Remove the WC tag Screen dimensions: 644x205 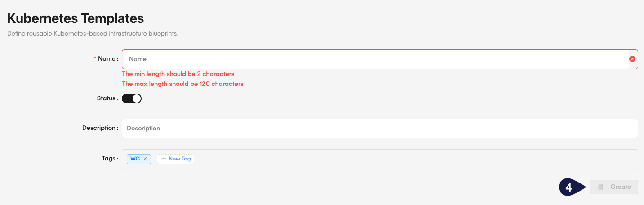pyautogui.click(x=145, y=159)
